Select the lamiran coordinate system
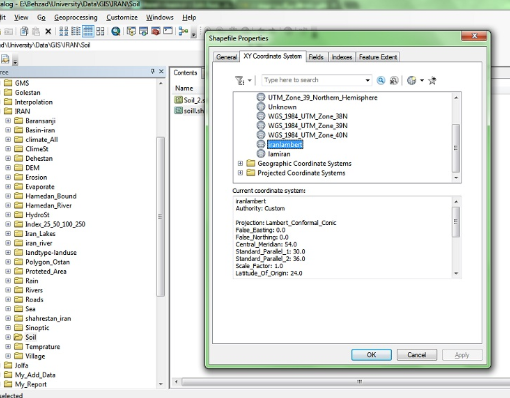Screen dimensions: 510x398 pyautogui.click(x=279, y=154)
